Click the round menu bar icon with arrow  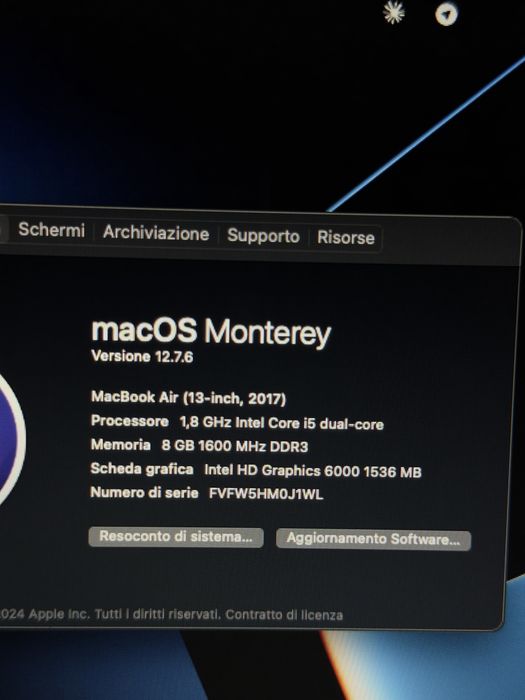click(x=446, y=14)
